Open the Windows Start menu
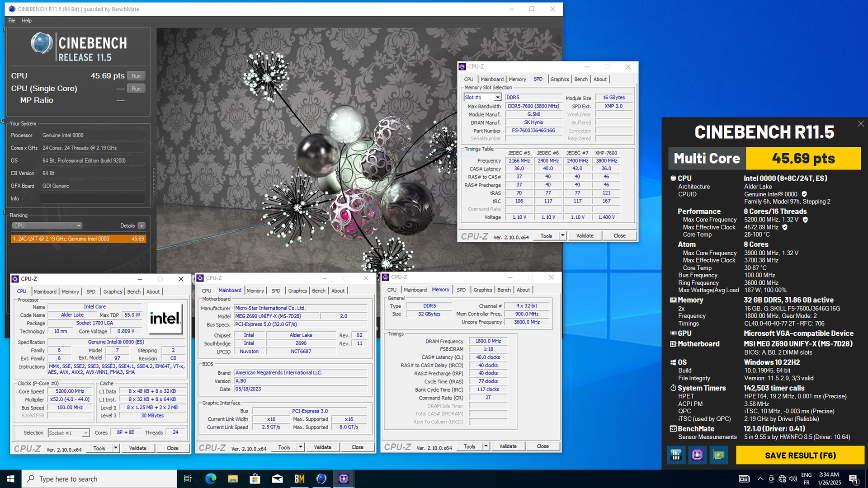This screenshot has height=488, width=868. [x=10, y=479]
